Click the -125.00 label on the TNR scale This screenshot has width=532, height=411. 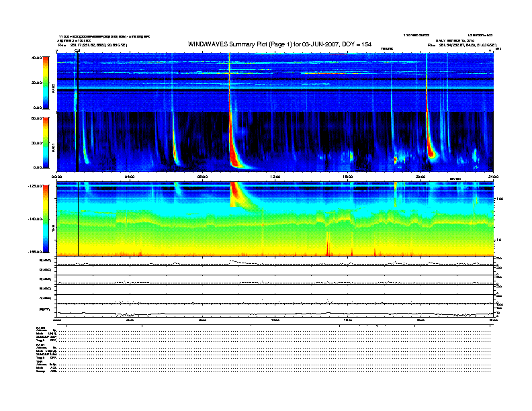click(35, 186)
